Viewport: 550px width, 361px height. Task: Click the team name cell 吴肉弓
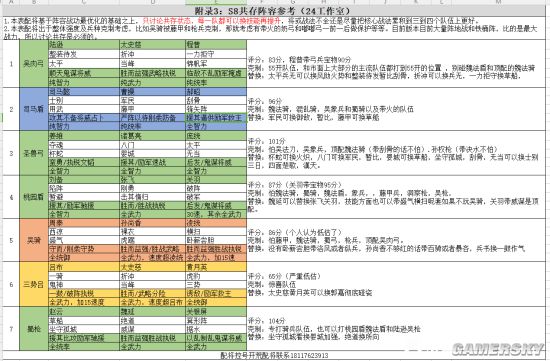pyautogui.click(x=34, y=63)
